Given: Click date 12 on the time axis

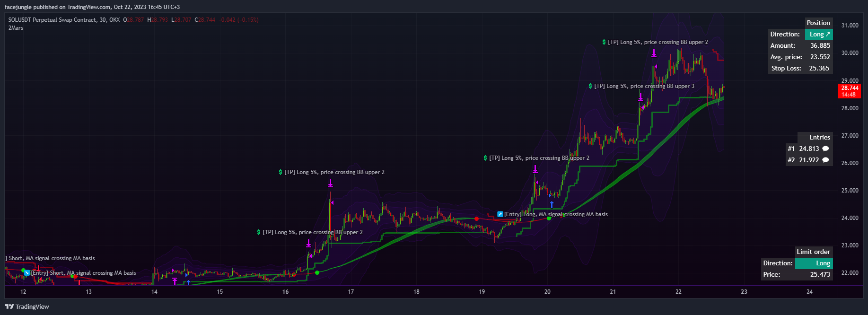Looking at the screenshot, I should pyautogui.click(x=23, y=292).
